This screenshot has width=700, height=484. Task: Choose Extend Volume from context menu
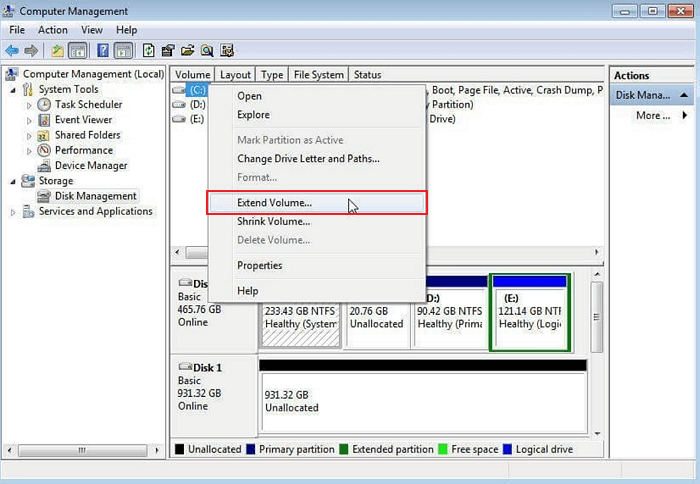pyautogui.click(x=274, y=203)
